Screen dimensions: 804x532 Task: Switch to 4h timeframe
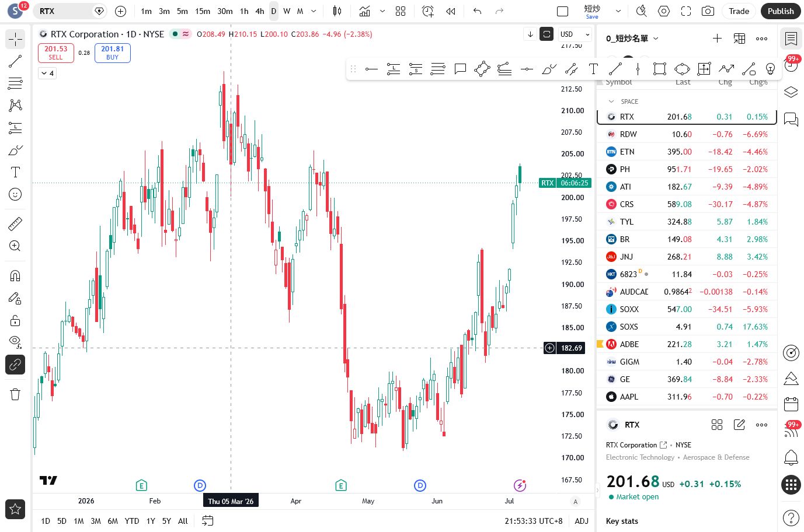pos(260,11)
